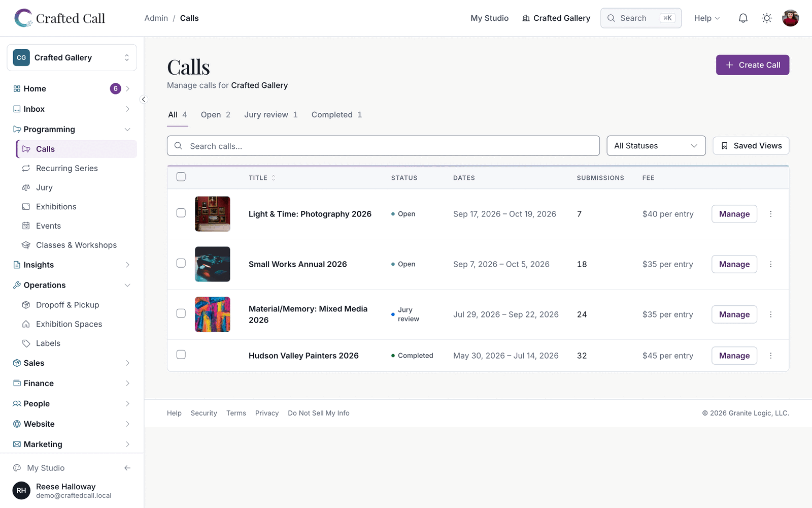This screenshot has width=812, height=508.
Task: Open Exhibitions in sidebar
Action: (x=76, y=207)
